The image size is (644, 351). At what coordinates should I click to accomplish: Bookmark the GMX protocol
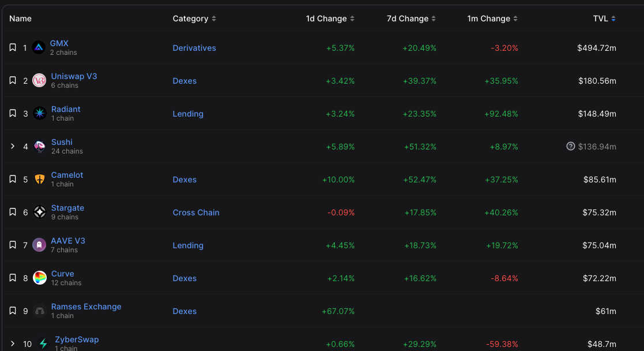point(13,47)
